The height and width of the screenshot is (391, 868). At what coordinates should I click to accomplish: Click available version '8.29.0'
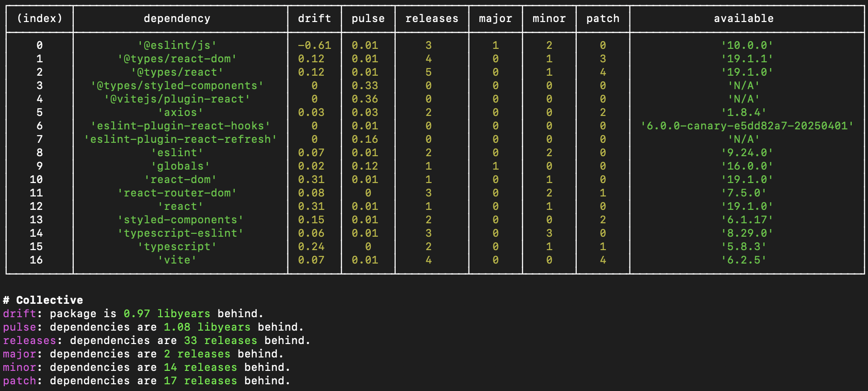point(747,233)
